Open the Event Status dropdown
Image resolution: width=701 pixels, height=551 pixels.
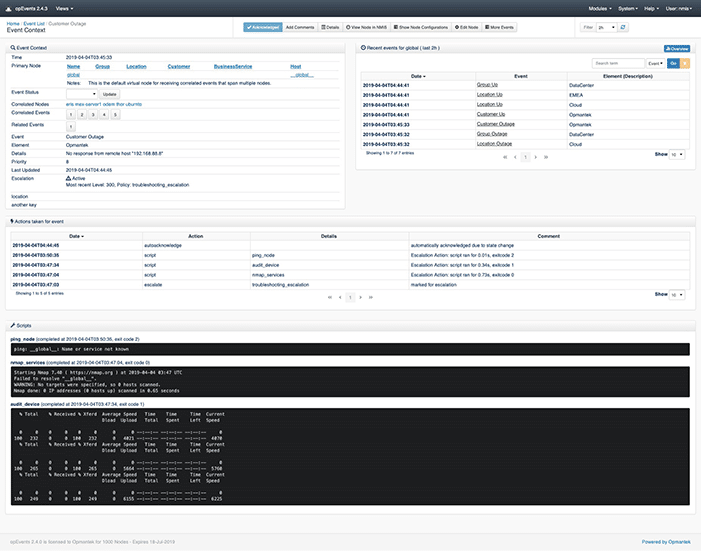tap(82, 94)
